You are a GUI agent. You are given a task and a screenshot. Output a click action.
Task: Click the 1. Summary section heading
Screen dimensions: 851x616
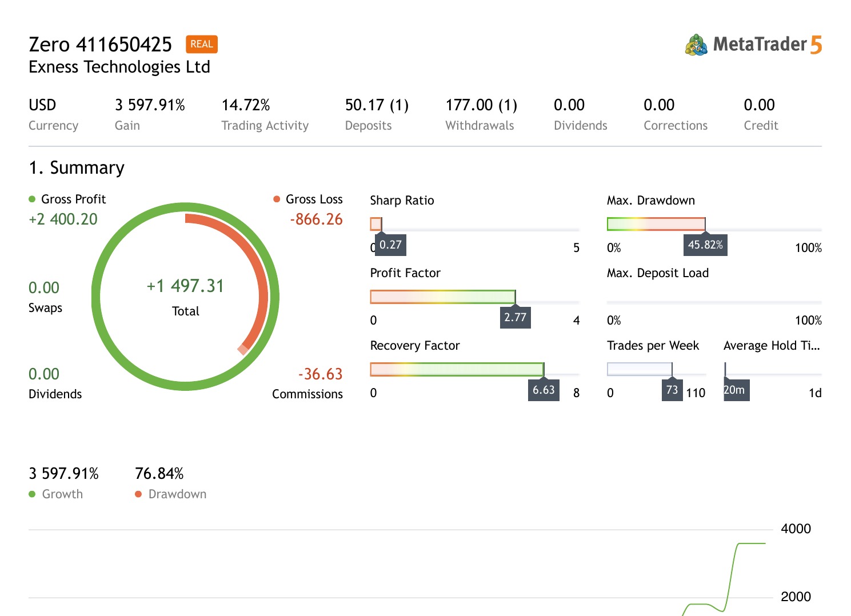[x=77, y=168]
